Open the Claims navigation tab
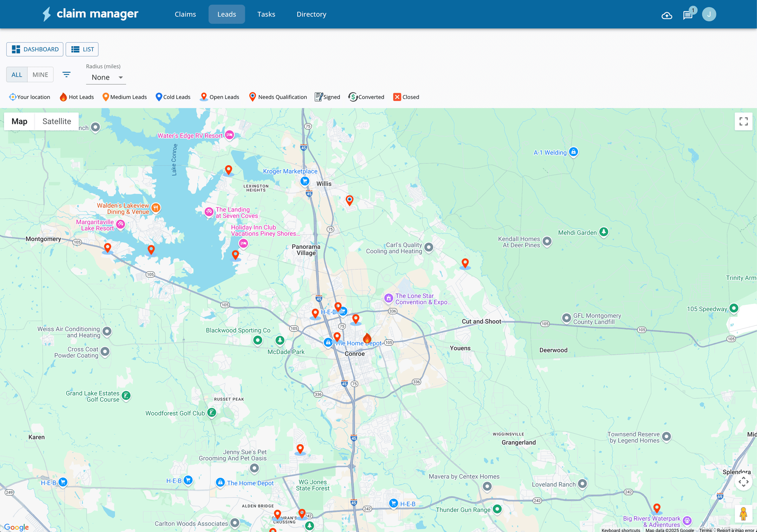 [185, 14]
